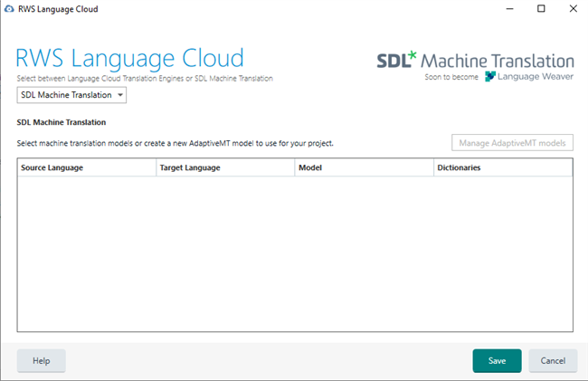The width and height of the screenshot is (588, 381).
Task: Save the translation provider settings
Action: click(x=497, y=361)
